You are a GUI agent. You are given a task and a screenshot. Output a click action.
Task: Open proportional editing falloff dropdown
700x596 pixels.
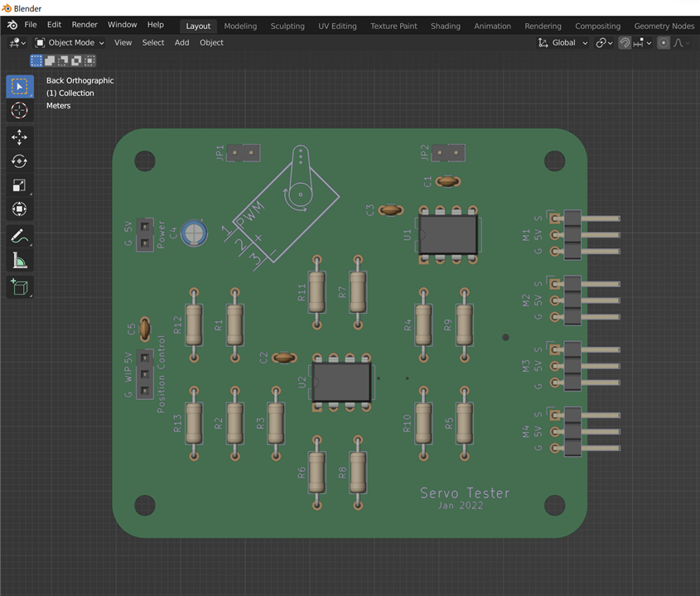coord(682,43)
